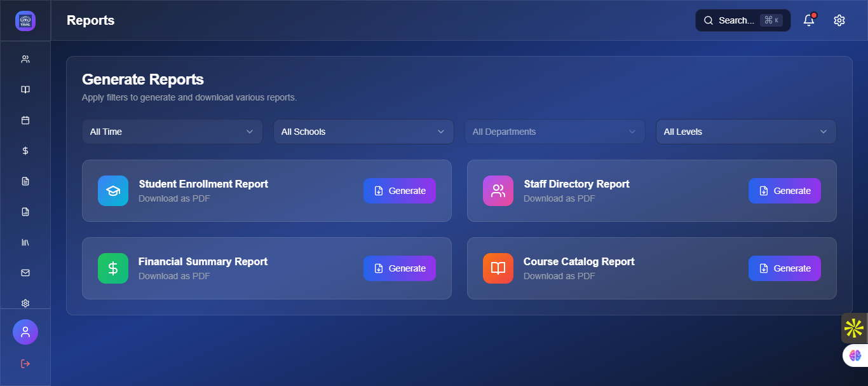Click the red logout icon
Image resolution: width=868 pixels, height=386 pixels.
point(25,364)
